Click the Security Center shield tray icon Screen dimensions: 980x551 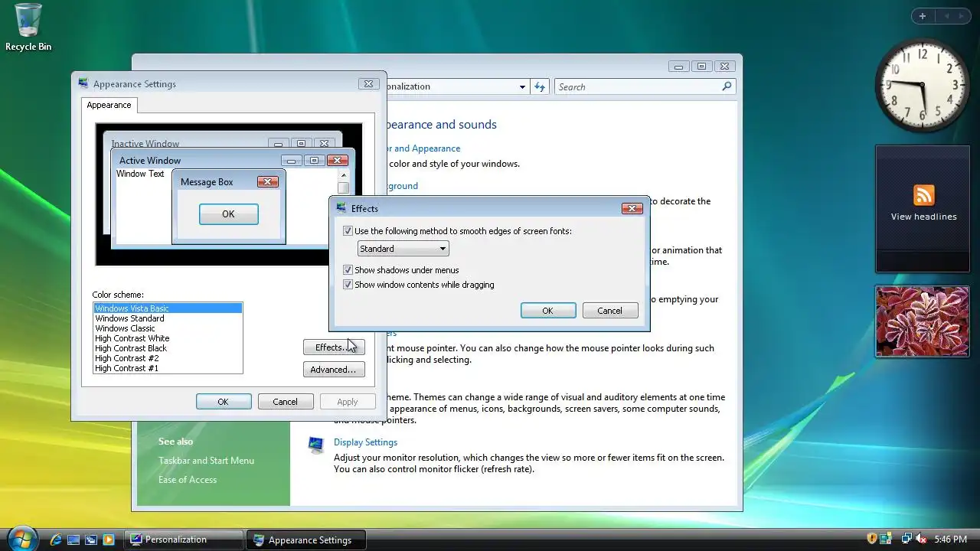pos(871,539)
